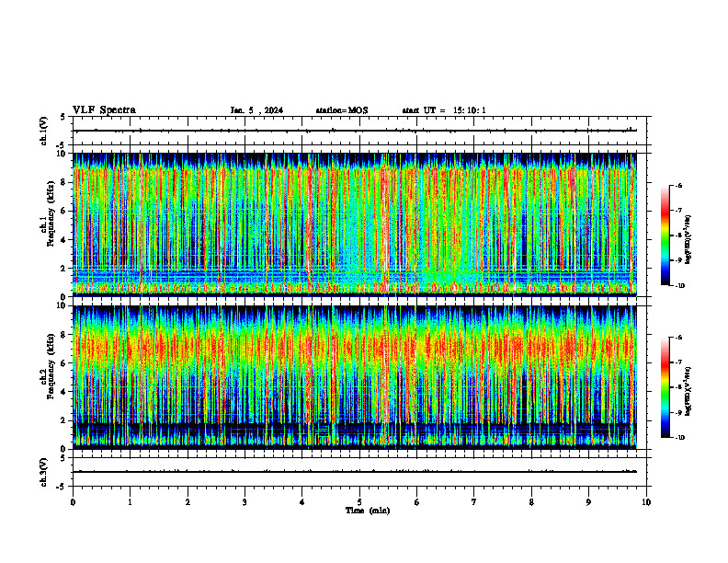Click the ch.2 frequency tick label "6"

click(64, 363)
